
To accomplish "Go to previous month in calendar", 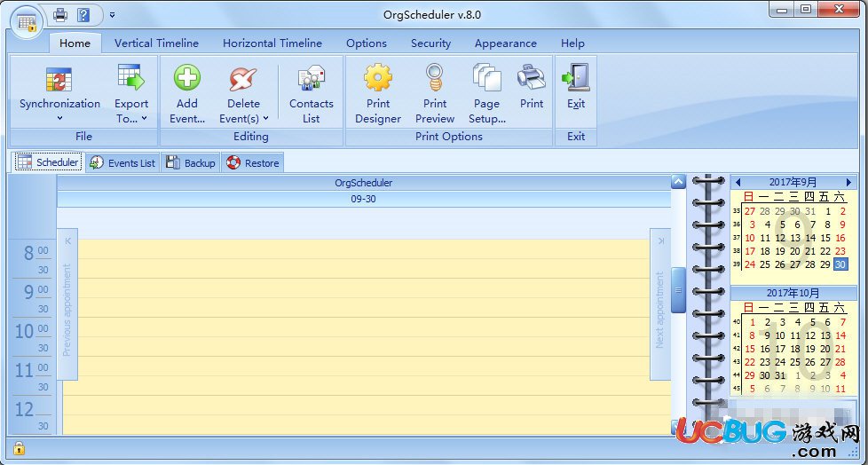I will (x=738, y=182).
